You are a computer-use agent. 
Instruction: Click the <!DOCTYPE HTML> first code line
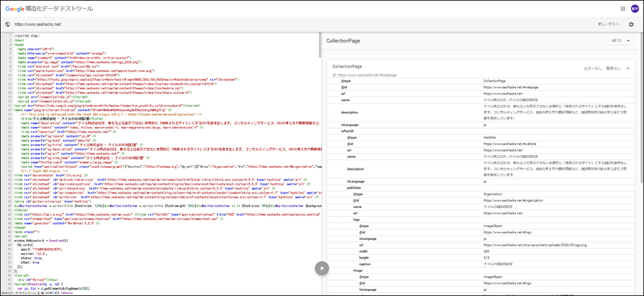point(28,36)
